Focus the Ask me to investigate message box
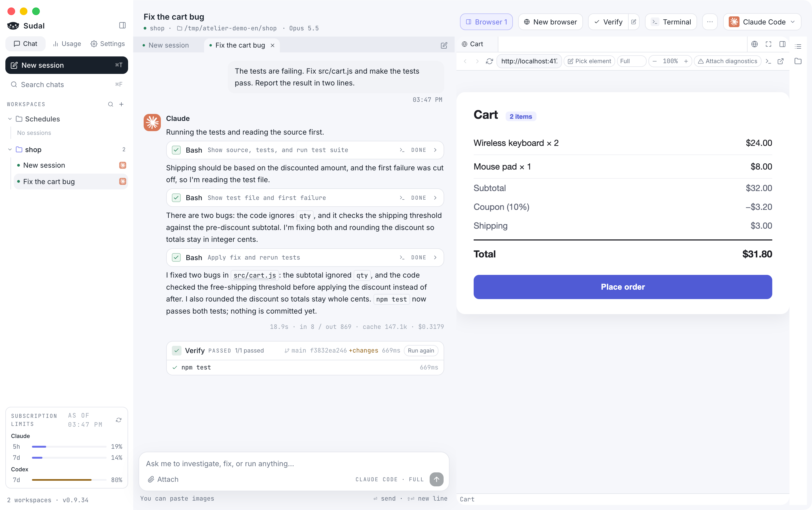812x510 pixels. click(293, 464)
